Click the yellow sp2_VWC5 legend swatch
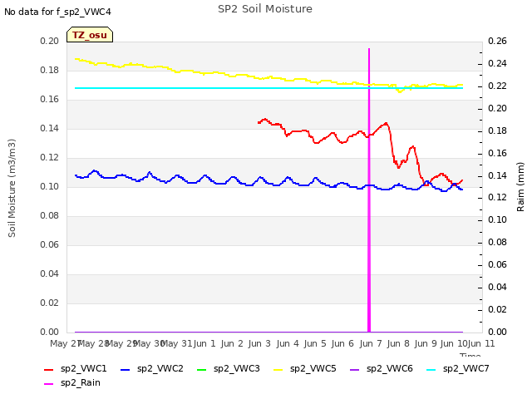This screenshot has height=399, width=532. point(278,369)
